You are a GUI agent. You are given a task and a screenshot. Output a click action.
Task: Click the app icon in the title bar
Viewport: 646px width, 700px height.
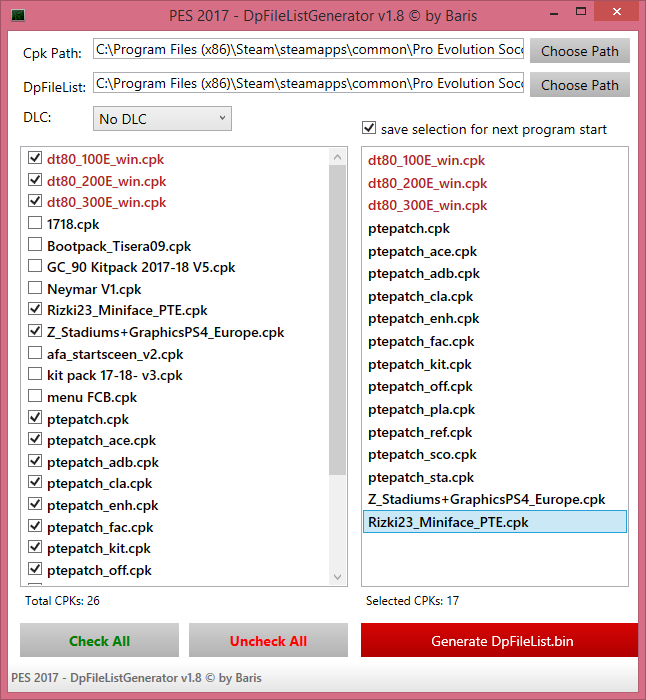[x=18, y=16]
